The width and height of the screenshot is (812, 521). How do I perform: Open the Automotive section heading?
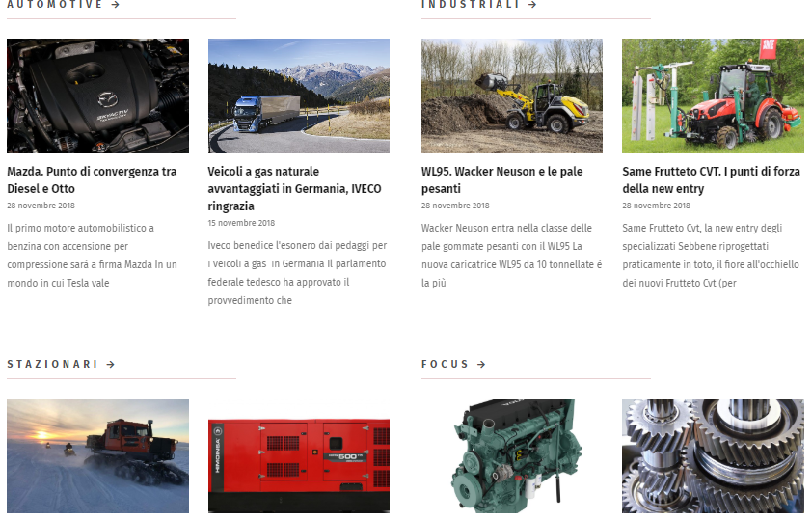[x=55, y=4]
